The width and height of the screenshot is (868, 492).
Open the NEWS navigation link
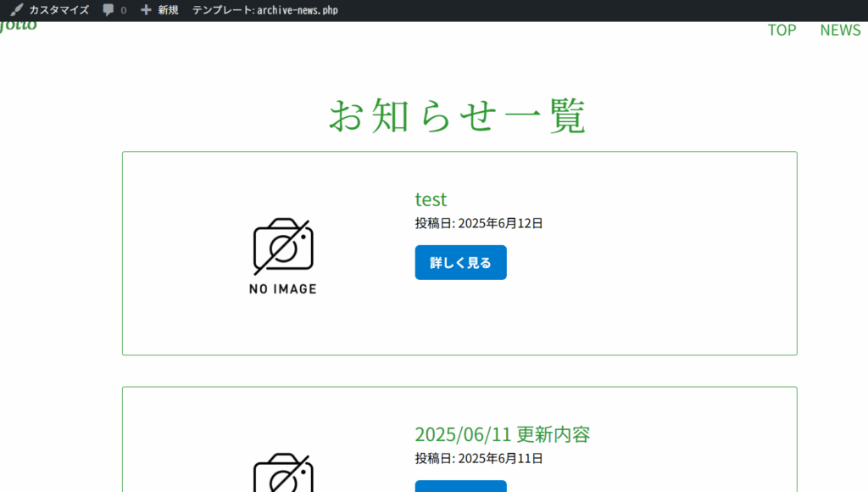tap(840, 30)
